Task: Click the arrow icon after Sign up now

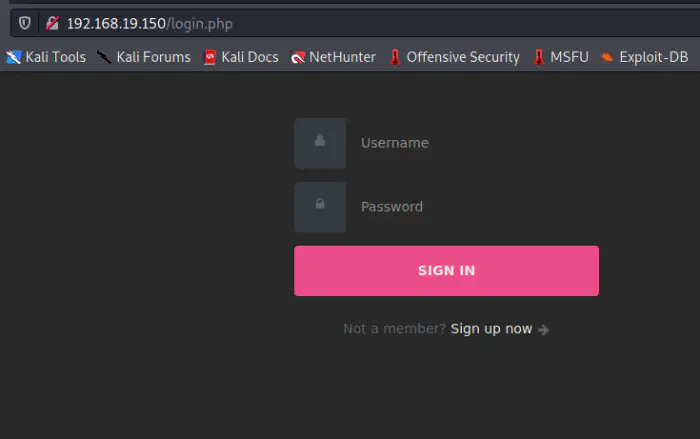Action: [543, 329]
